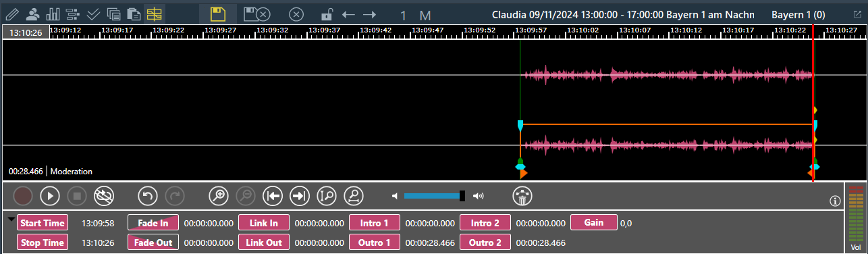The height and width of the screenshot is (254, 868).
Task: Click the Outro 1 button
Action: pos(375,243)
